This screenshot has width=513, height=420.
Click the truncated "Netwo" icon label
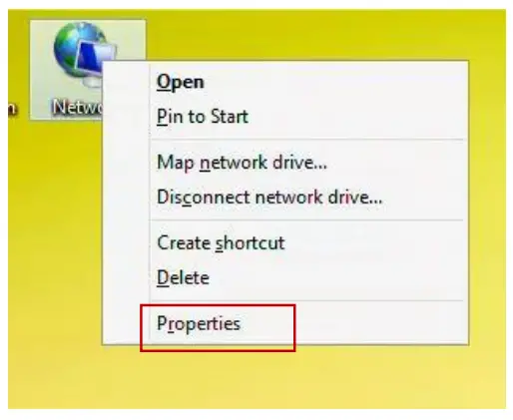77,107
